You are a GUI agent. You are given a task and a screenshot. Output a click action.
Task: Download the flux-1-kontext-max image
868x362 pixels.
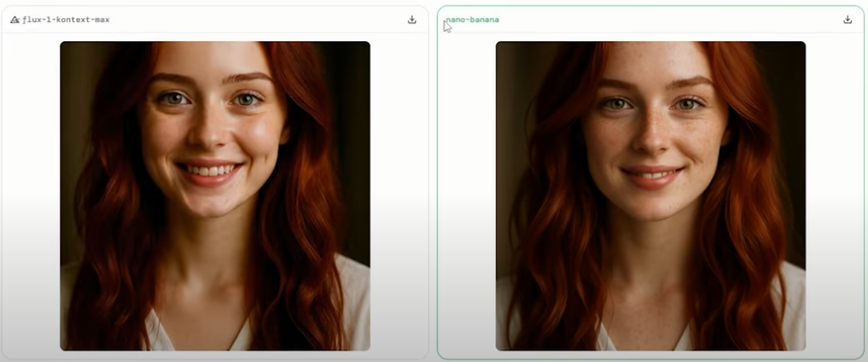point(412,19)
